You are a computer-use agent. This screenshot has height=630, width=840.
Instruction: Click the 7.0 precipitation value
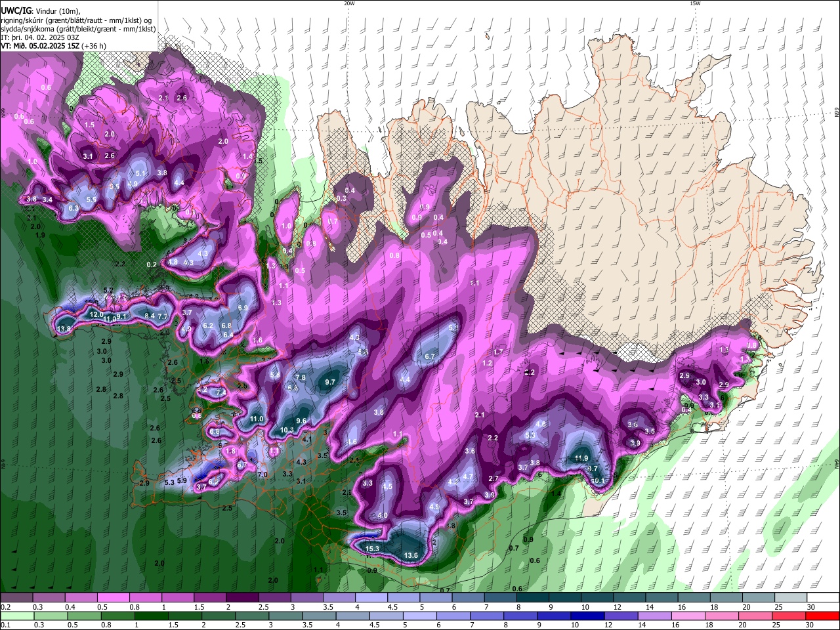pyautogui.click(x=262, y=474)
